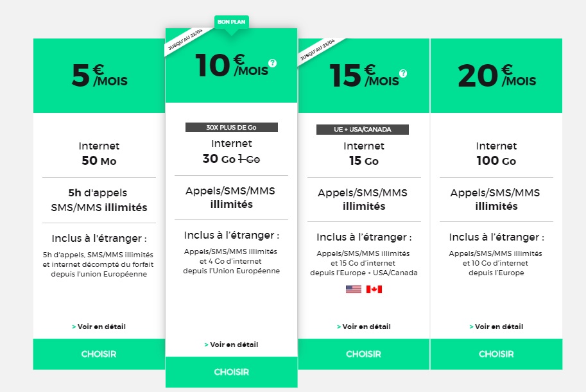This screenshot has width=586, height=392.
Task: Click the 'Jusqu'au 23/04' ribbon on 10€ plan
Action: 185,40
